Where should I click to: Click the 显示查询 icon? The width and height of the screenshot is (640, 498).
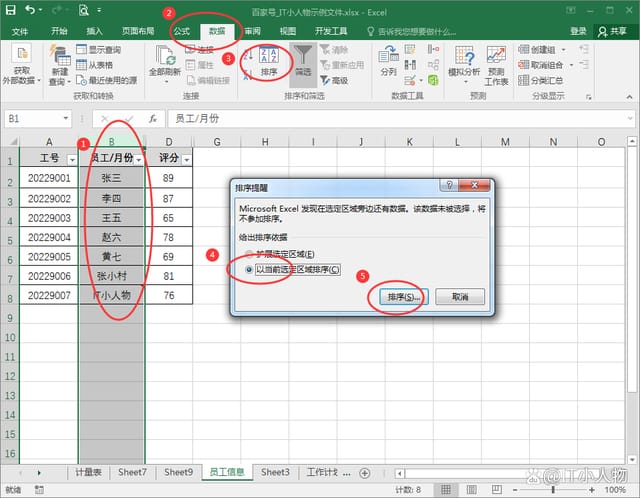click(82, 49)
